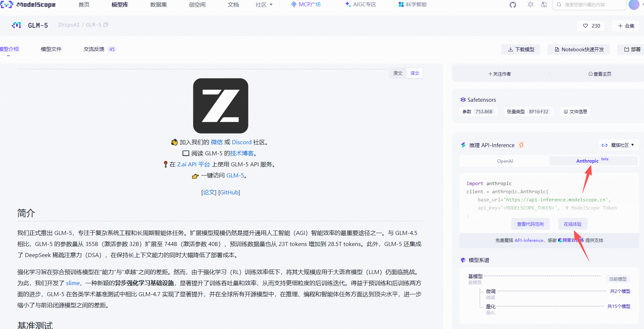Open 数据集 in top navigation
The image size is (644, 329).
pos(158,5)
